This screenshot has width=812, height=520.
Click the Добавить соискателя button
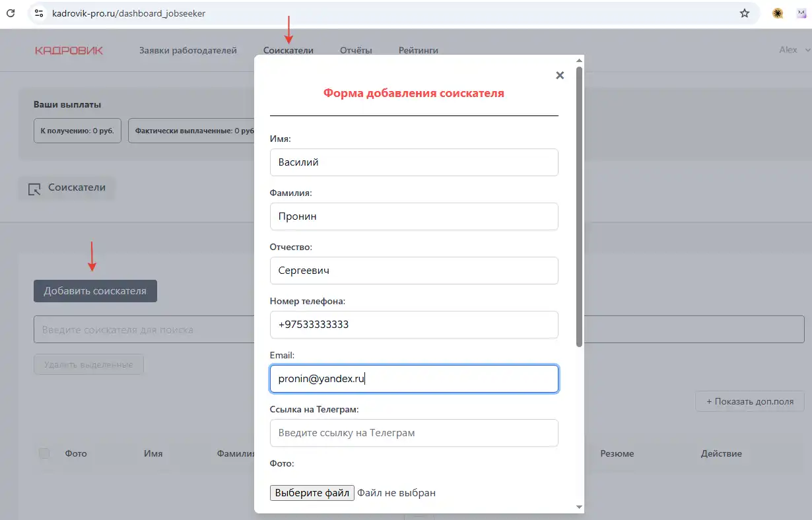(x=95, y=291)
